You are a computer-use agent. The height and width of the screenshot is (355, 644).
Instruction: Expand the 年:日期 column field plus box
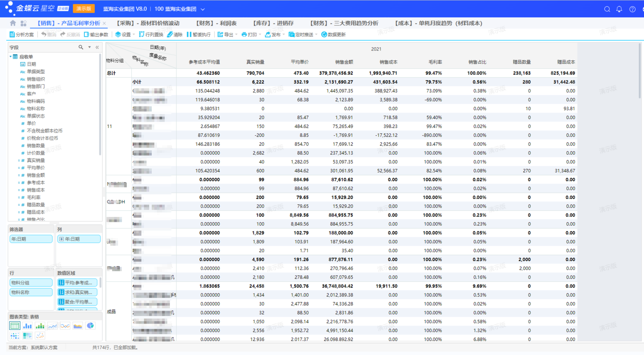click(x=61, y=239)
